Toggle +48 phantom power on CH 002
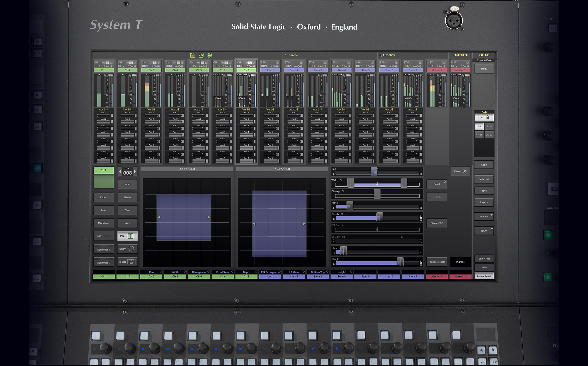588x366 pixels. coord(127,63)
